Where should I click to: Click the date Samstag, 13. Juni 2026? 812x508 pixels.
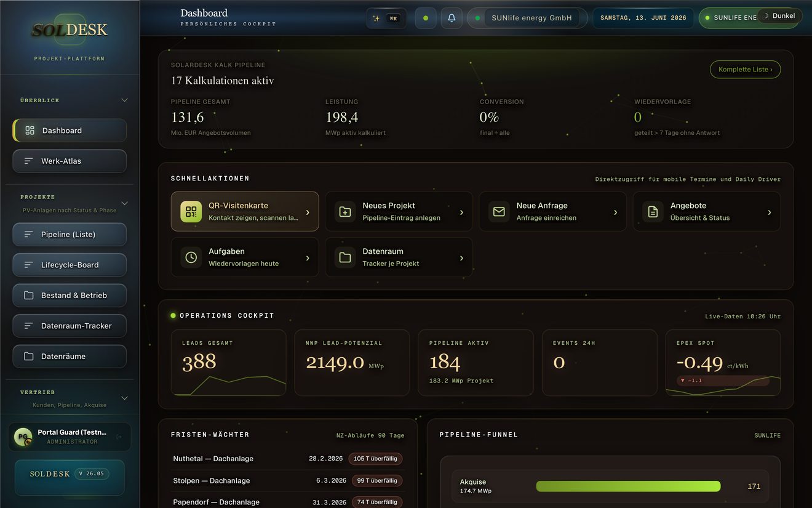tap(643, 18)
